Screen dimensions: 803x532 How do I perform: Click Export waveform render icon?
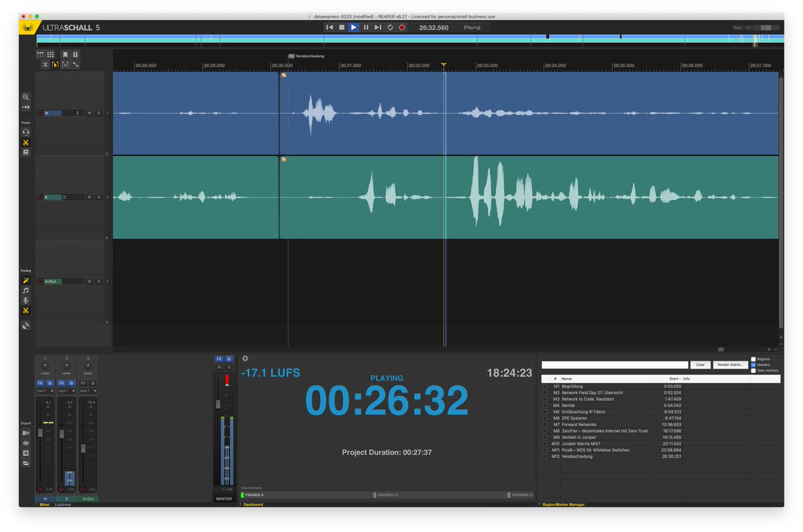point(25,443)
